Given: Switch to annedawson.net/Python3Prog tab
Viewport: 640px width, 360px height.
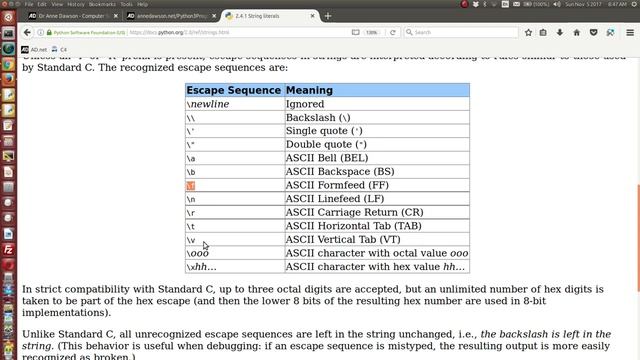Looking at the screenshot, I should coord(171,16).
